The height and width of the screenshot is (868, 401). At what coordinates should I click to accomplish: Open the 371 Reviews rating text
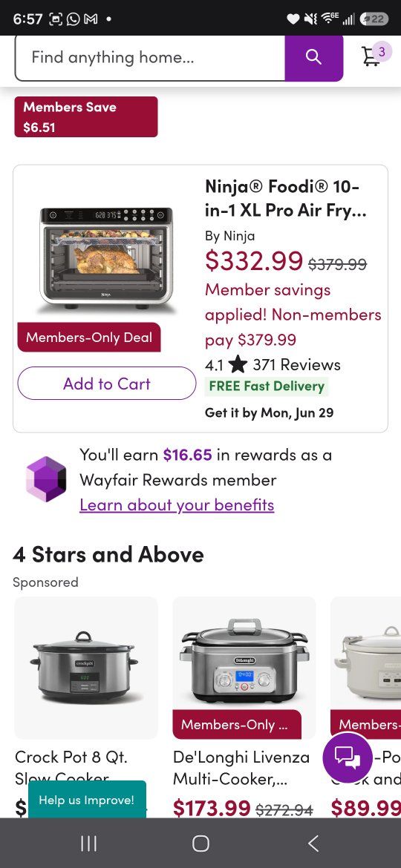[x=296, y=364]
